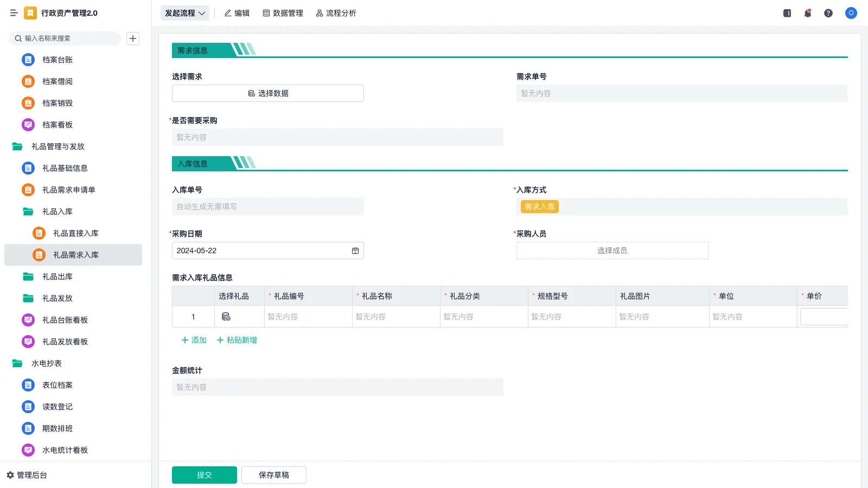Collapse the 水电抄表 folder
Viewport: 868px width, 488px height.
17,363
